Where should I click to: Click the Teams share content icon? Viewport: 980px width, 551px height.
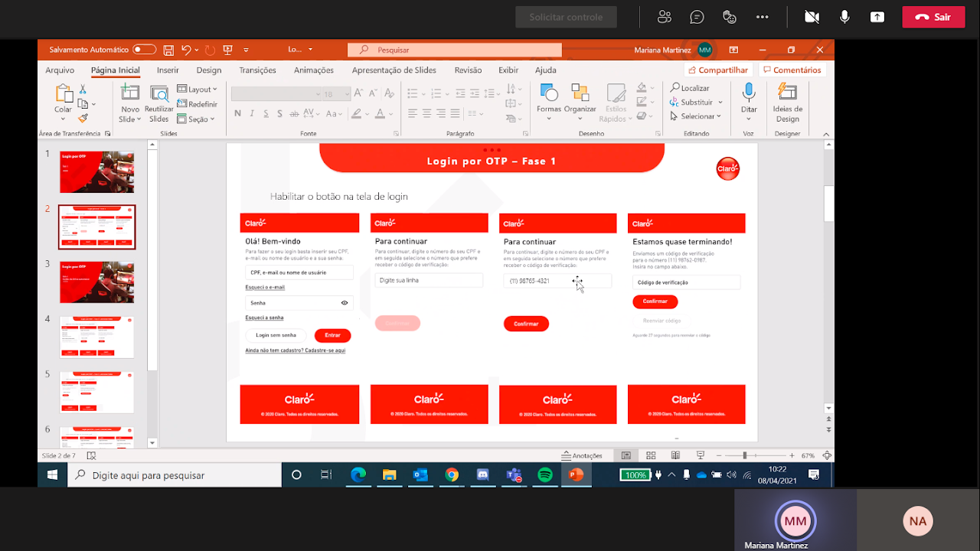pos(877,17)
